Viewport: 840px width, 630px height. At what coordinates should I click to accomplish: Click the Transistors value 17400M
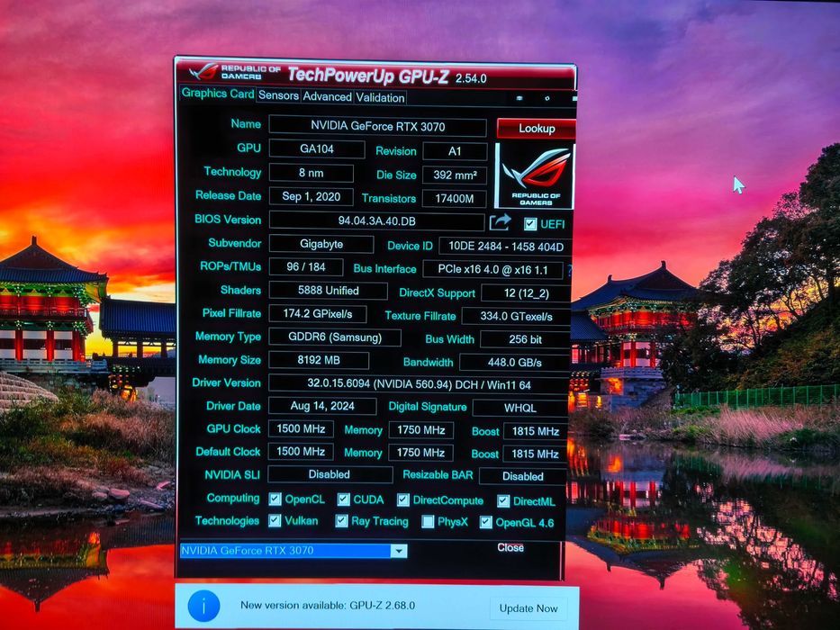(x=455, y=199)
